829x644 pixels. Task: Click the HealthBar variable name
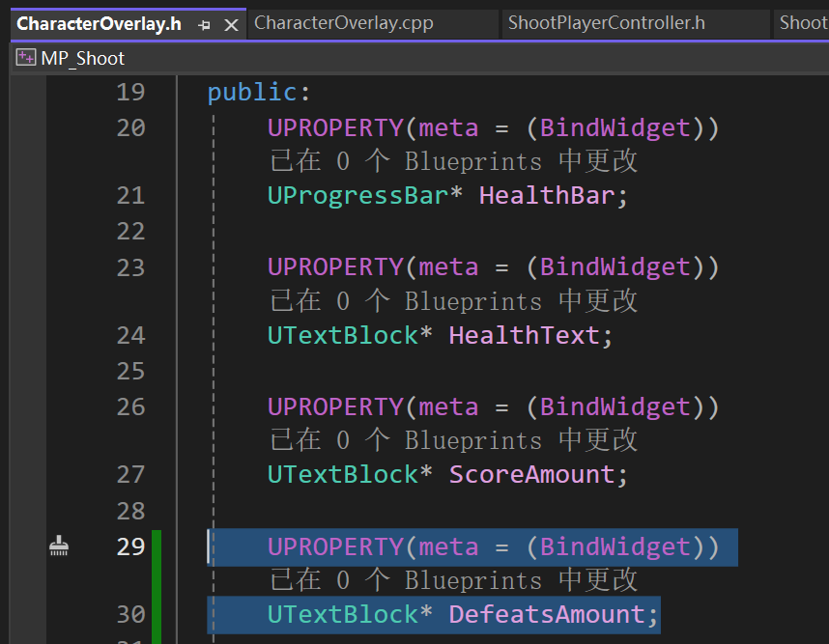pyautogui.click(x=547, y=195)
